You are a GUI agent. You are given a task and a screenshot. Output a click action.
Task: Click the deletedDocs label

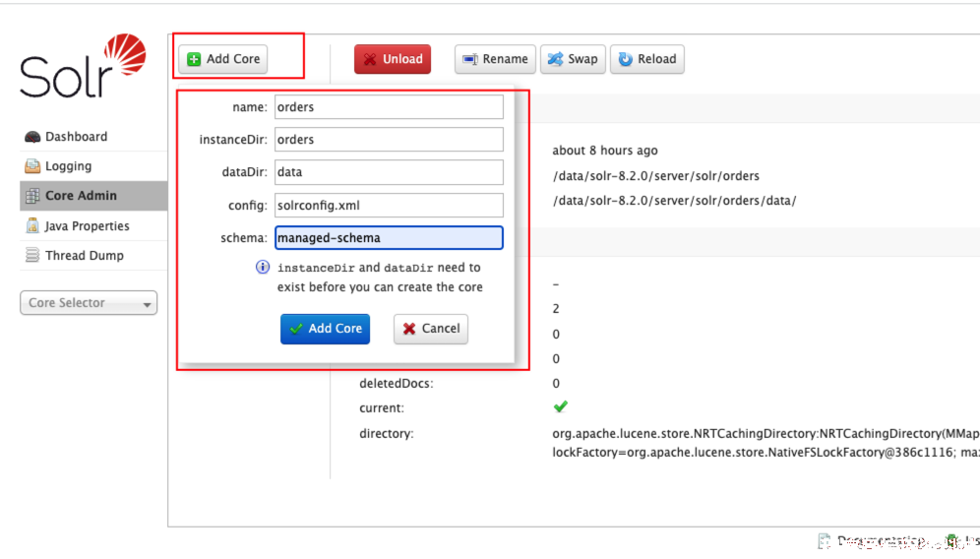coord(397,383)
